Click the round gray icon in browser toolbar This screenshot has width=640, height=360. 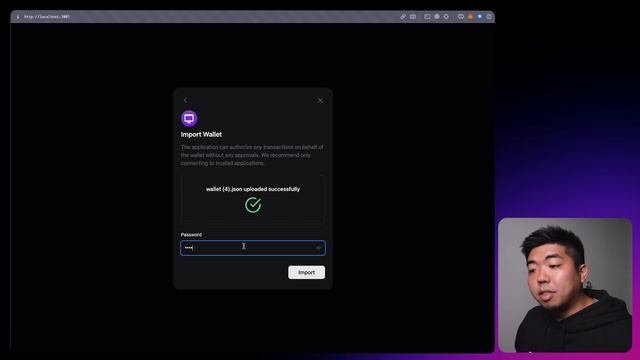click(x=437, y=17)
